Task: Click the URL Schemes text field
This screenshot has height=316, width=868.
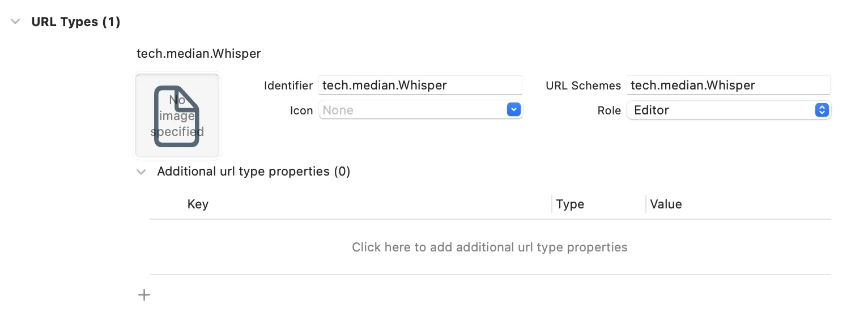Action: [727, 86]
